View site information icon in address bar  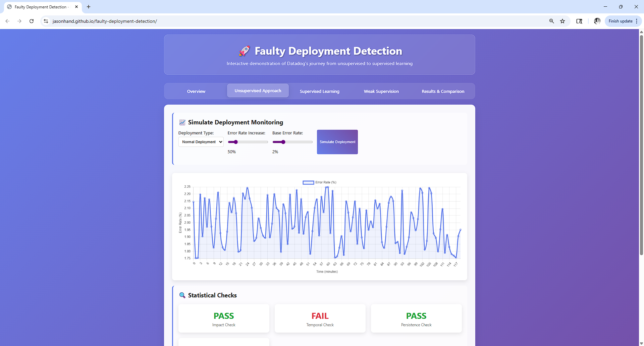tap(46, 21)
